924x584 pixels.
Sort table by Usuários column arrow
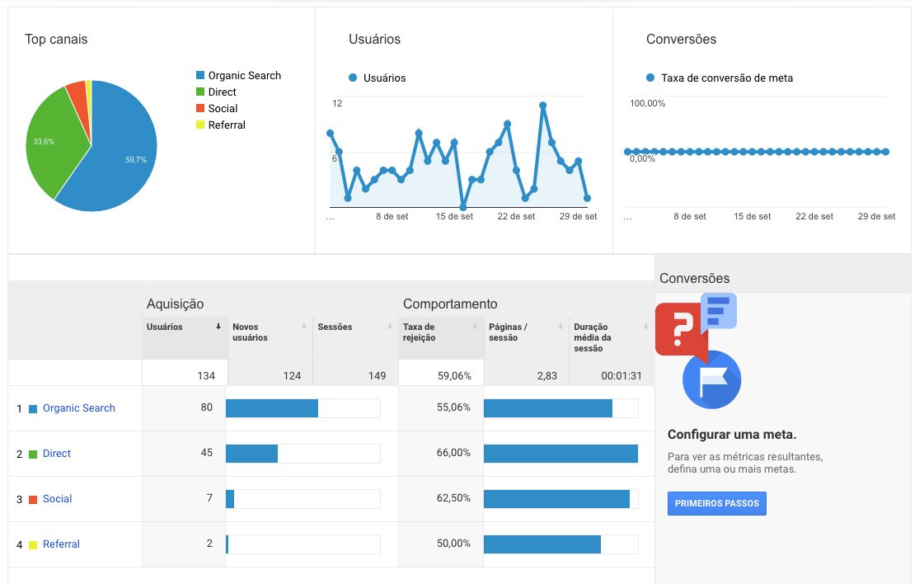click(218, 327)
